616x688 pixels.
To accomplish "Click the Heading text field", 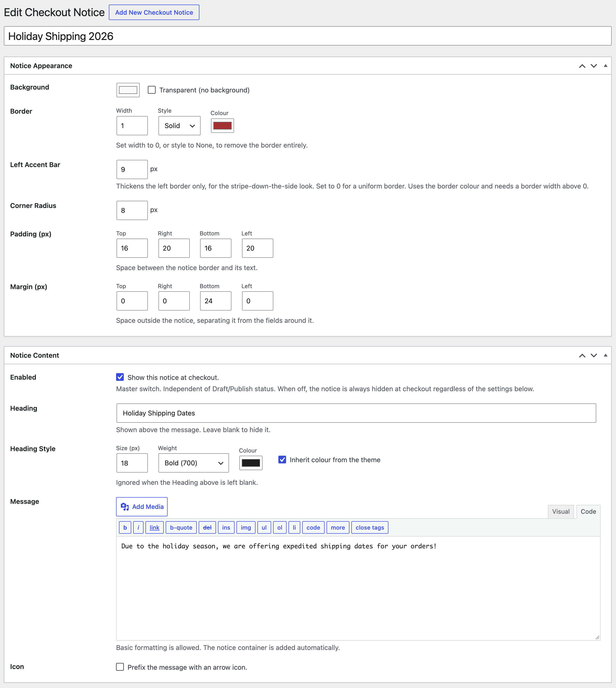I will coord(356,413).
